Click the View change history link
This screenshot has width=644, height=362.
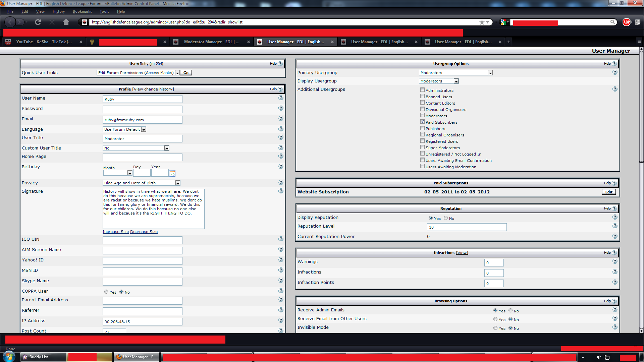pyautogui.click(x=153, y=89)
